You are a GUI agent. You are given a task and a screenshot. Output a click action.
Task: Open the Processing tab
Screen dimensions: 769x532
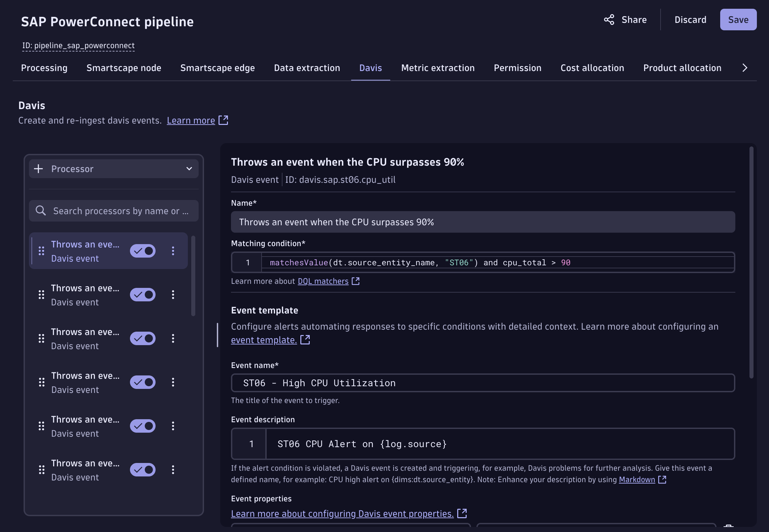(44, 68)
